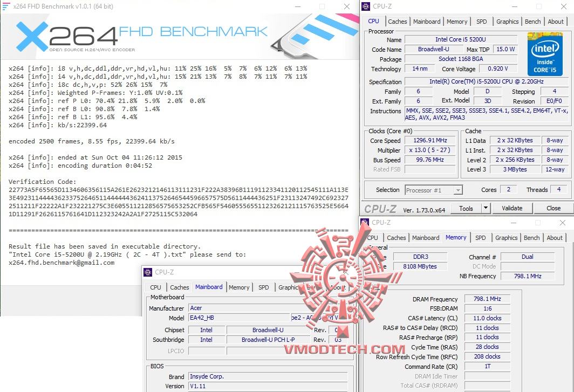Screen dimensions: 574x392
Task: Open SPD tab in the Memory CPU-Z window
Action: [480, 238]
